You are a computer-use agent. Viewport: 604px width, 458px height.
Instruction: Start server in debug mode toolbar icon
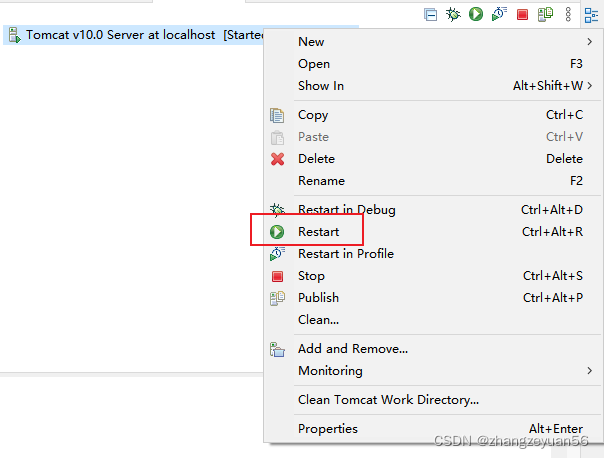(453, 15)
